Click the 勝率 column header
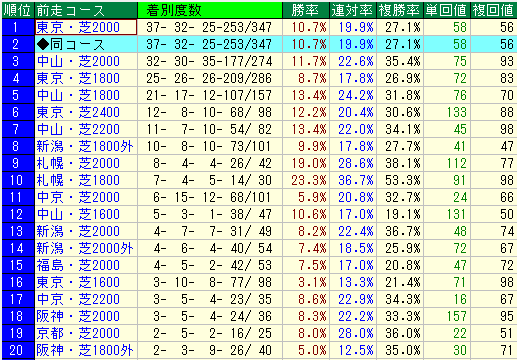This screenshot has width=517, height=360. coord(306,10)
